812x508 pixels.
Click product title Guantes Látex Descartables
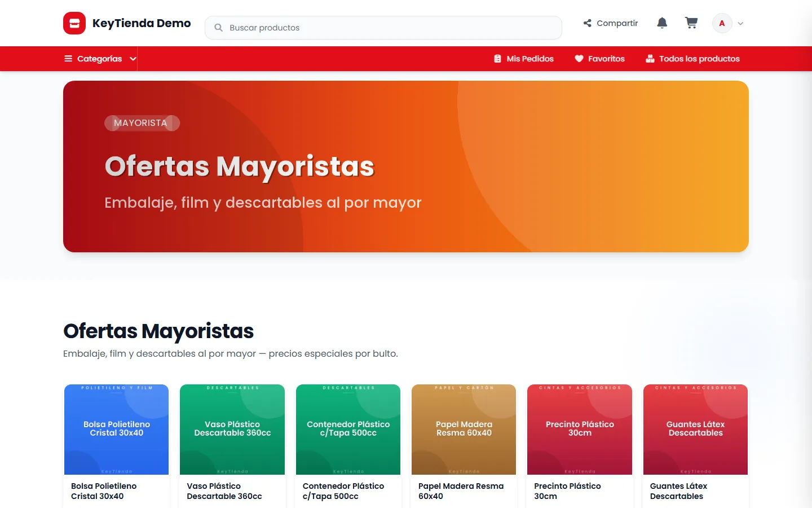tap(678, 491)
